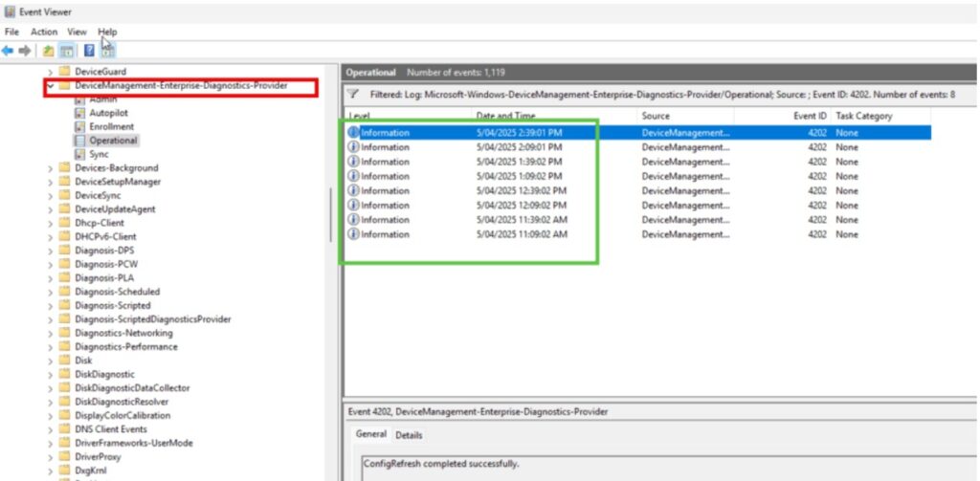Click the 'ConfigRefresh completed successfully.' description box
Screen dimensions: 980x481
(668, 470)
